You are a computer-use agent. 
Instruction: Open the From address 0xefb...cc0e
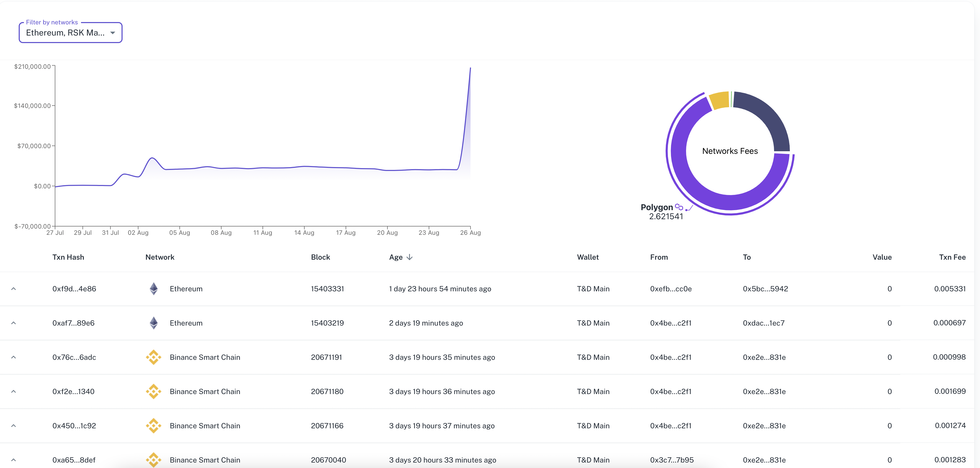click(671, 289)
